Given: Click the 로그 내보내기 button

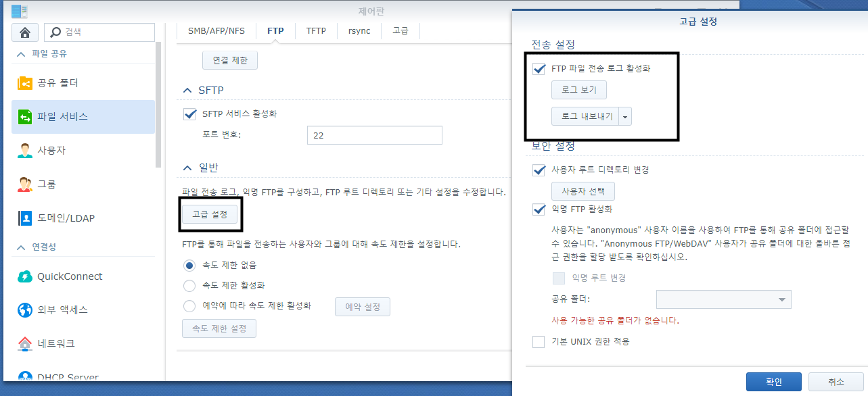Looking at the screenshot, I should [x=586, y=117].
